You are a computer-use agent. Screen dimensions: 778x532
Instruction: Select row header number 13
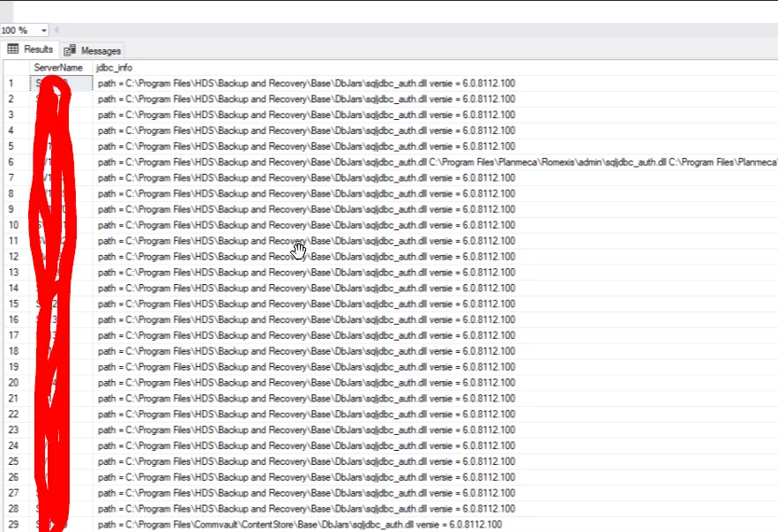pyautogui.click(x=17, y=273)
